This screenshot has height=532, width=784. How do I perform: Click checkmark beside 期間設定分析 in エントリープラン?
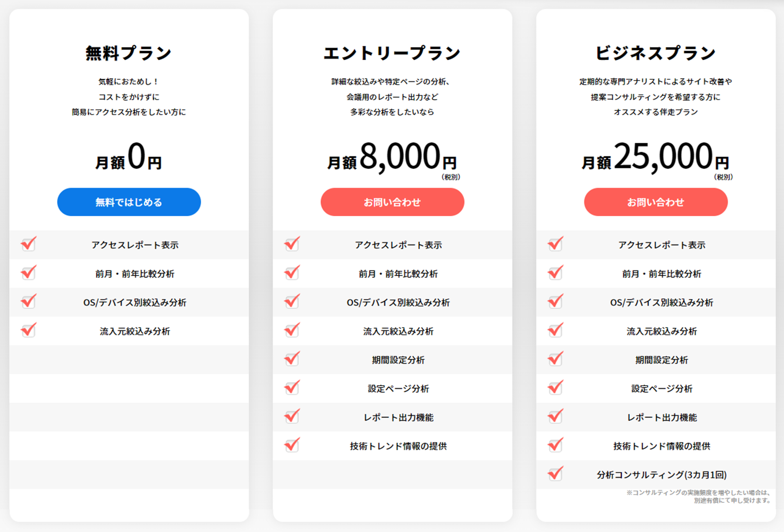[x=292, y=359]
